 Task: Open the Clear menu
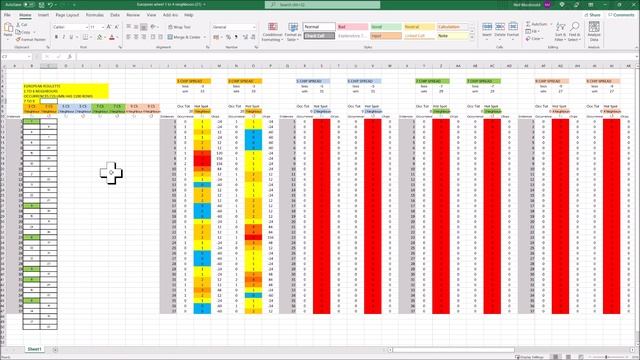pos(534,39)
